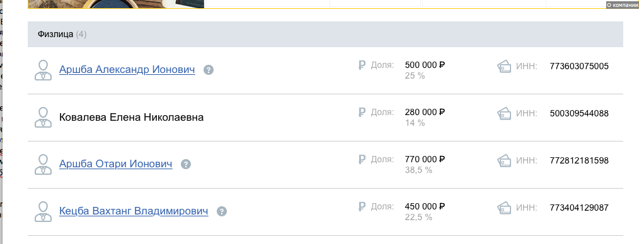Click ID card icon next to ИНН 500309544088
This screenshot has width=644, height=244.
pos(504,114)
